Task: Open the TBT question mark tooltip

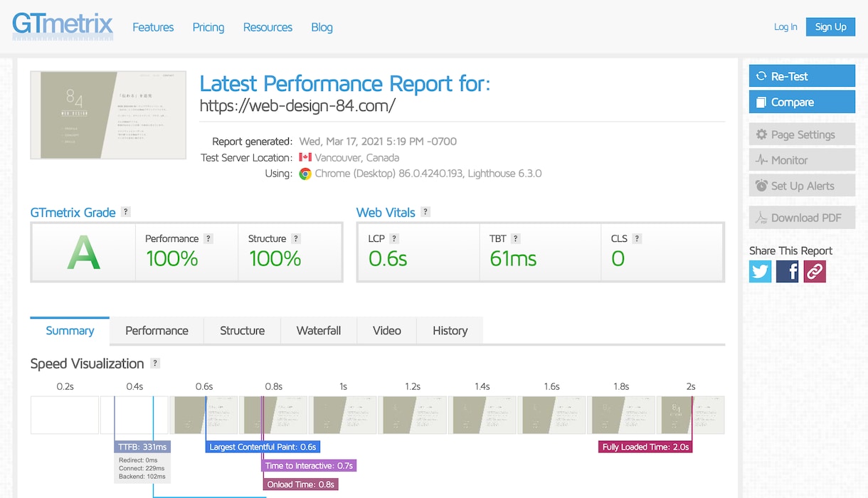Action: [x=516, y=239]
